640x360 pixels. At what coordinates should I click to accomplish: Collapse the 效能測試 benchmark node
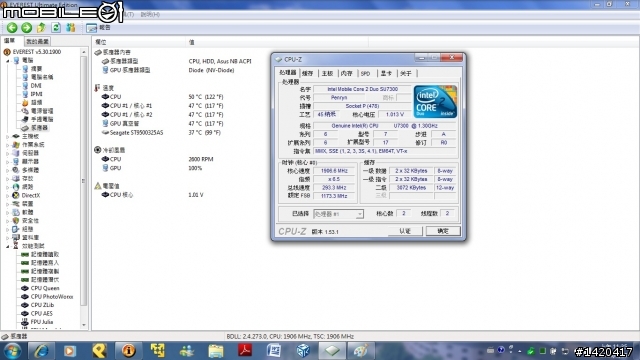point(8,246)
